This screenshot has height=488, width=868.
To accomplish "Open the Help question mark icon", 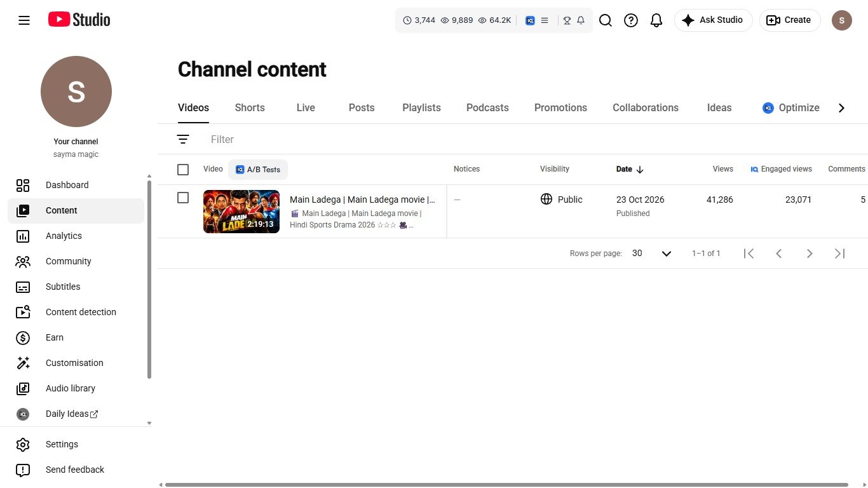I will 631,20.
